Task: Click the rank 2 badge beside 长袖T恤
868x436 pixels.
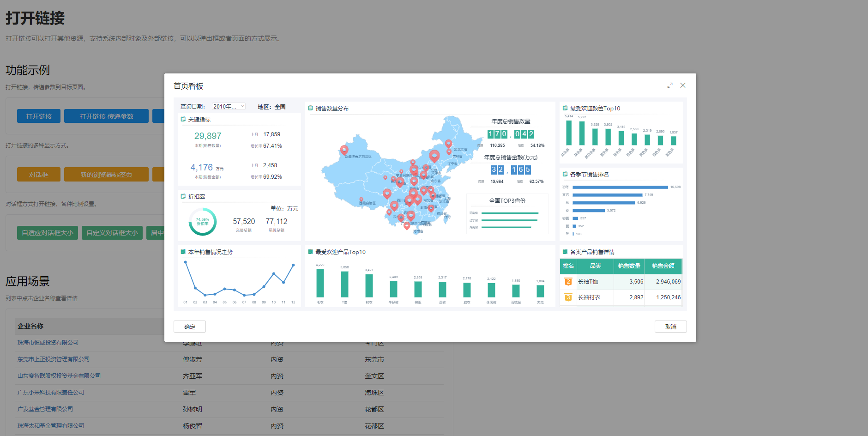Action: point(568,282)
